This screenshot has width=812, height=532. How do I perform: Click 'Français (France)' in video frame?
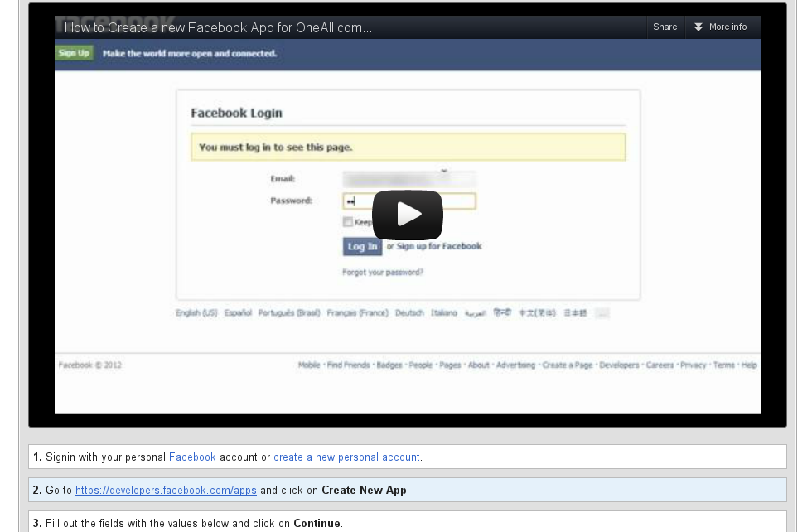tap(357, 313)
